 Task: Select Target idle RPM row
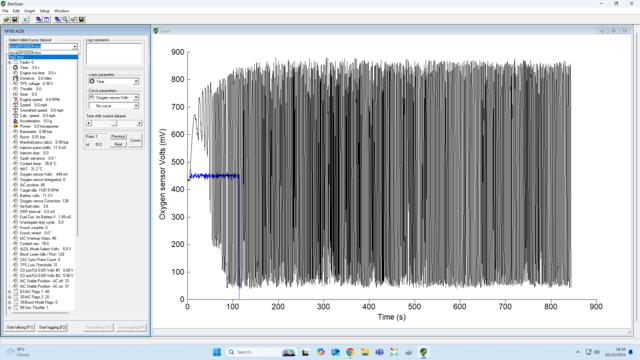(x=39, y=190)
